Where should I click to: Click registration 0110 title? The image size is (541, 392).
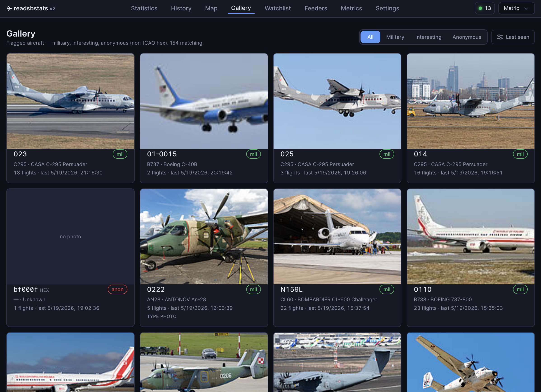tap(423, 289)
